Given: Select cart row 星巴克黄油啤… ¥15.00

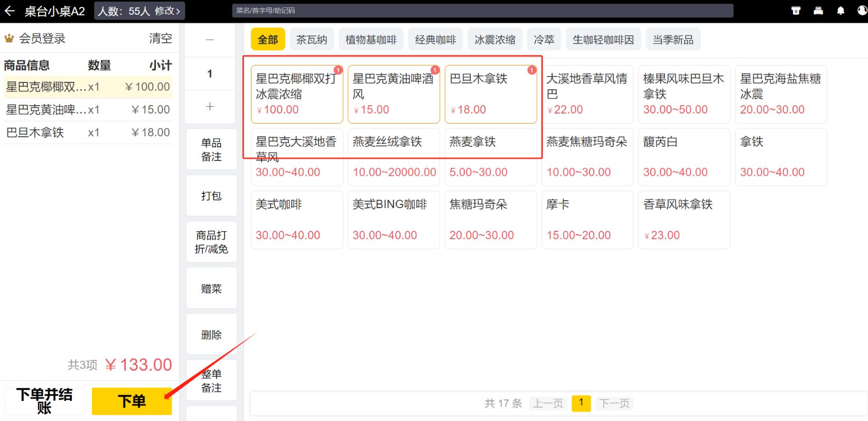Looking at the screenshot, I should tap(88, 109).
